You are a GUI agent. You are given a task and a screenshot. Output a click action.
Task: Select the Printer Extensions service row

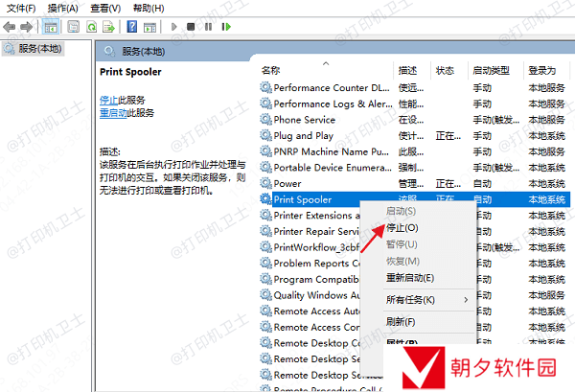(310, 216)
